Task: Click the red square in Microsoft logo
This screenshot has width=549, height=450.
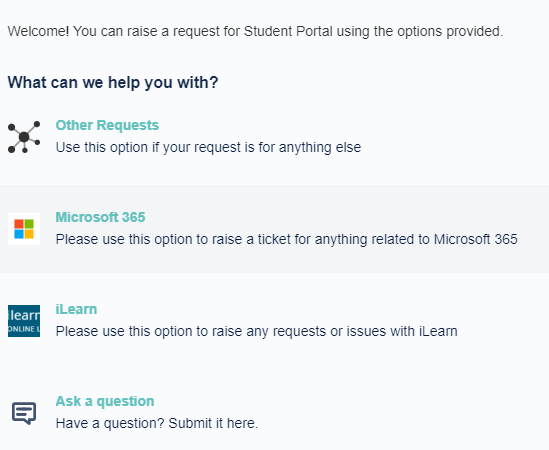Action: point(19,224)
